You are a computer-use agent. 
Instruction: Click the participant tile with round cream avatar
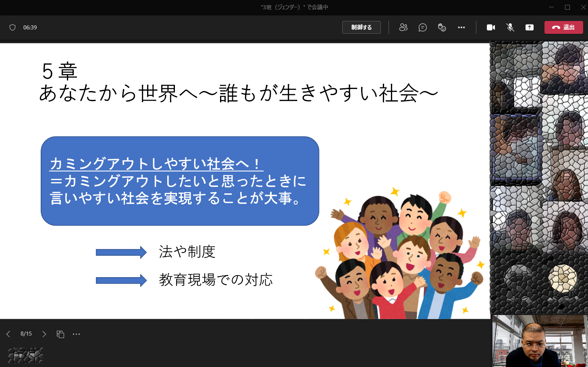[563, 278]
